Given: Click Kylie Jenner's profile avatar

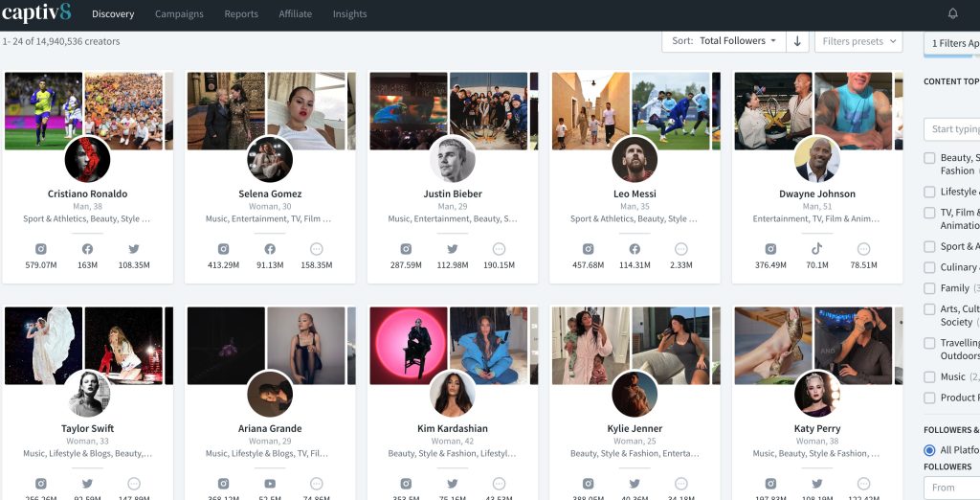Looking at the screenshot, I should tap(635, 394).
